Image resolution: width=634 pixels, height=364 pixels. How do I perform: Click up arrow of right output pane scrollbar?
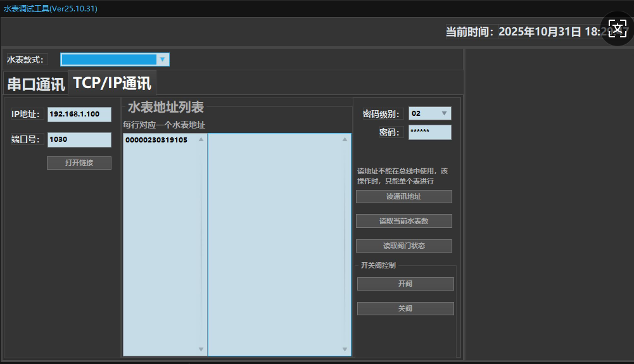346,139
